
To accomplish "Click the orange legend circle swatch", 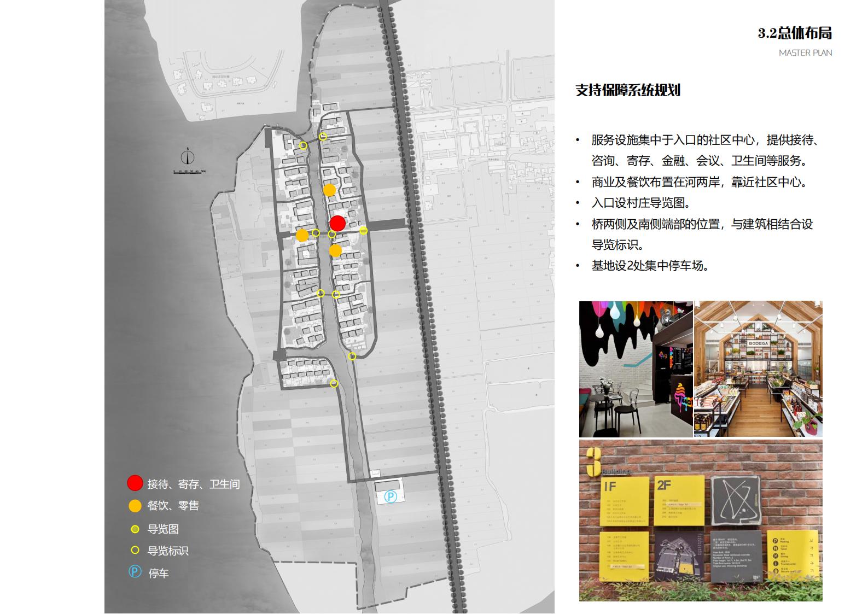I will coord(135,506).
